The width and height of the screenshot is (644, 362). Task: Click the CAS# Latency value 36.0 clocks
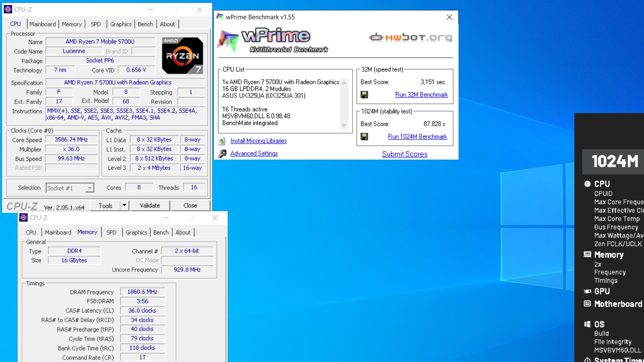pos(143,310)
